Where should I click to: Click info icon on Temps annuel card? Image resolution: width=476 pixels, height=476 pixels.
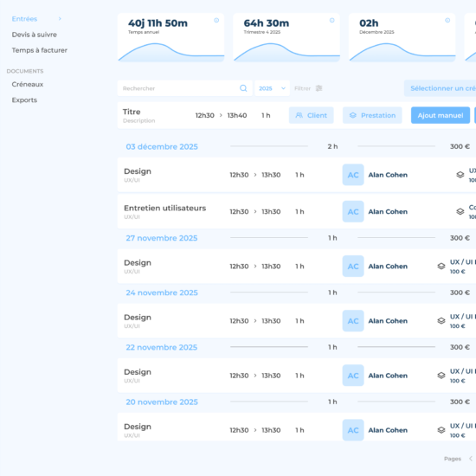pyautogui.click(x=216, y=21)
